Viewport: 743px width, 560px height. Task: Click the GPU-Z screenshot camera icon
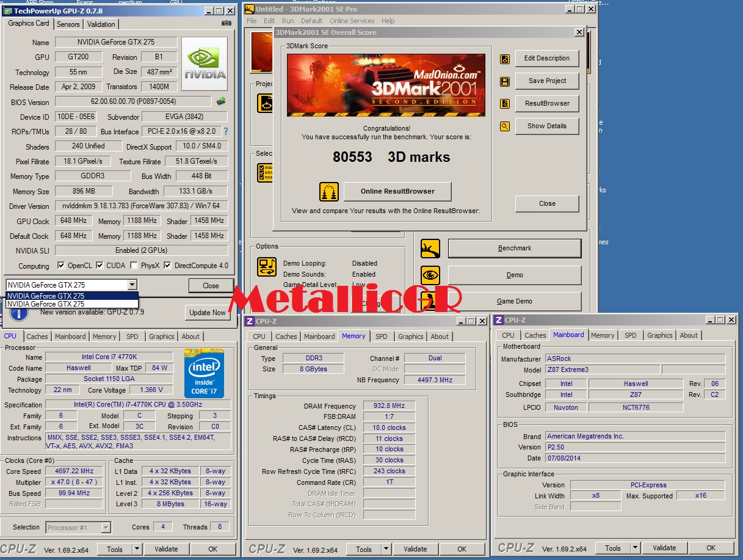click(227, 23)
